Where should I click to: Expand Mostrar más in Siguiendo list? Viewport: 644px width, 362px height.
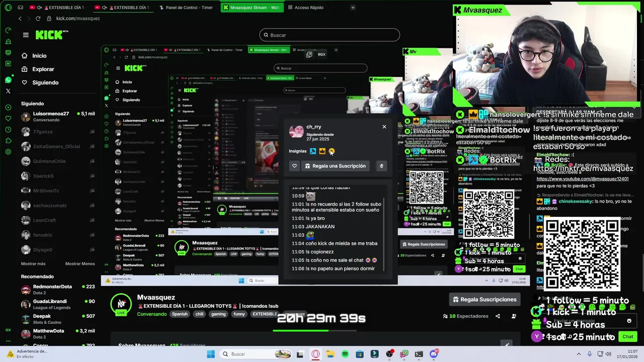(33, 263)
